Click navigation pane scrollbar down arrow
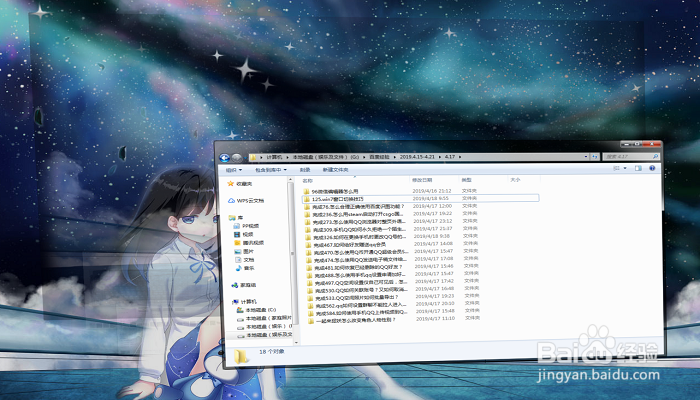The width and height of the screenshot is (700, 400). pyautogui.click(x=296, y=342)
